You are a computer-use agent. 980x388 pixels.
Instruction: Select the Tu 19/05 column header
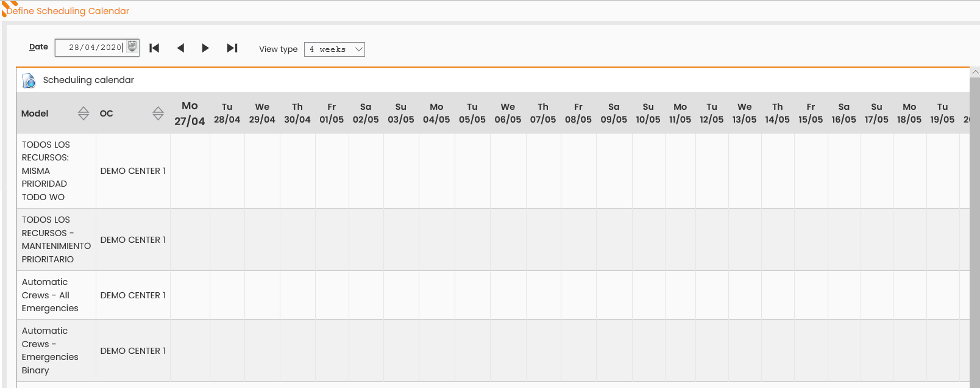pos(942,113)
